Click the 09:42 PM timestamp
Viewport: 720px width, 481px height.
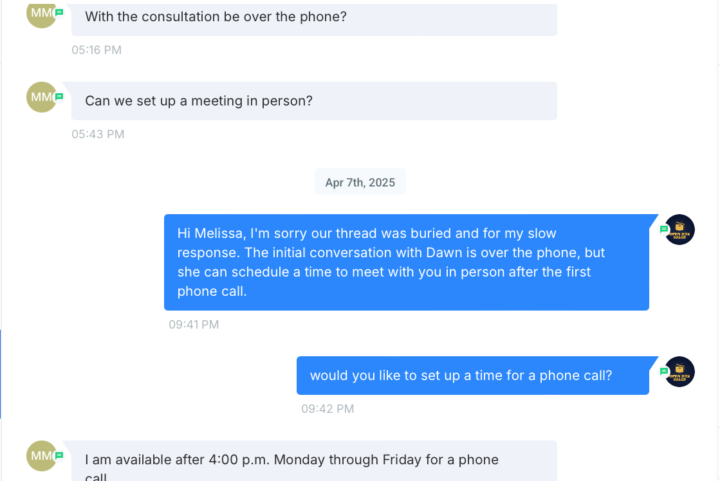(x=327, y=409)
